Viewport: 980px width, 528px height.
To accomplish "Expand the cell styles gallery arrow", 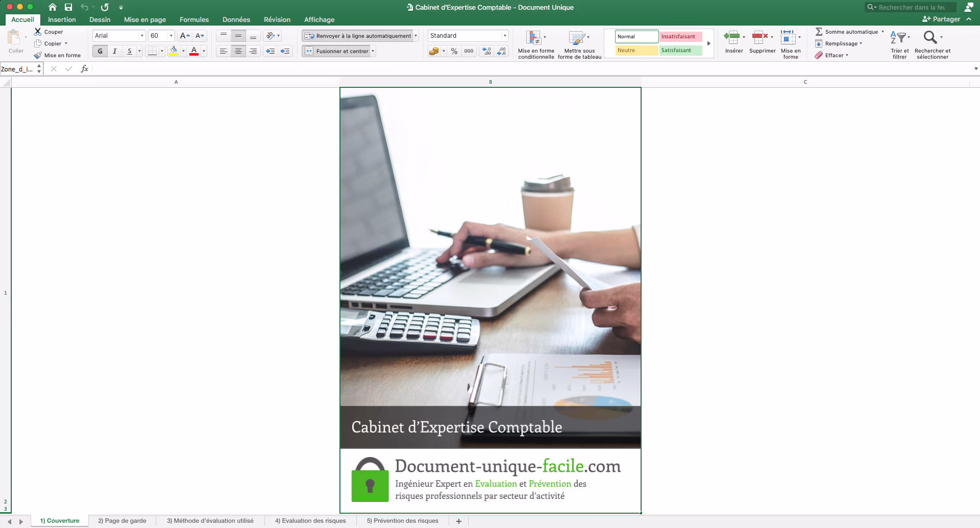I will point(709,43).
